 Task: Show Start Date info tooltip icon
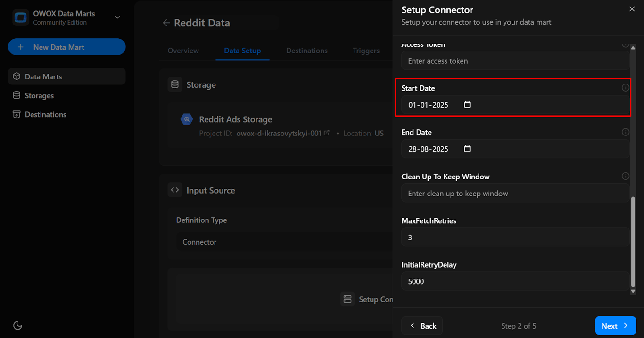click(625, 88)
